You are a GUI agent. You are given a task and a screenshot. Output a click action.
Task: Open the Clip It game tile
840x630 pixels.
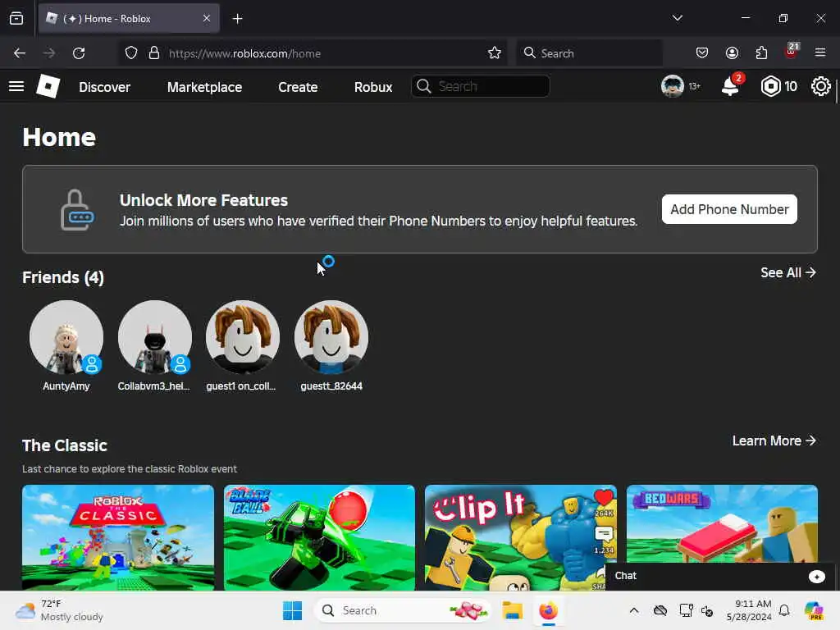coord(521,537)
